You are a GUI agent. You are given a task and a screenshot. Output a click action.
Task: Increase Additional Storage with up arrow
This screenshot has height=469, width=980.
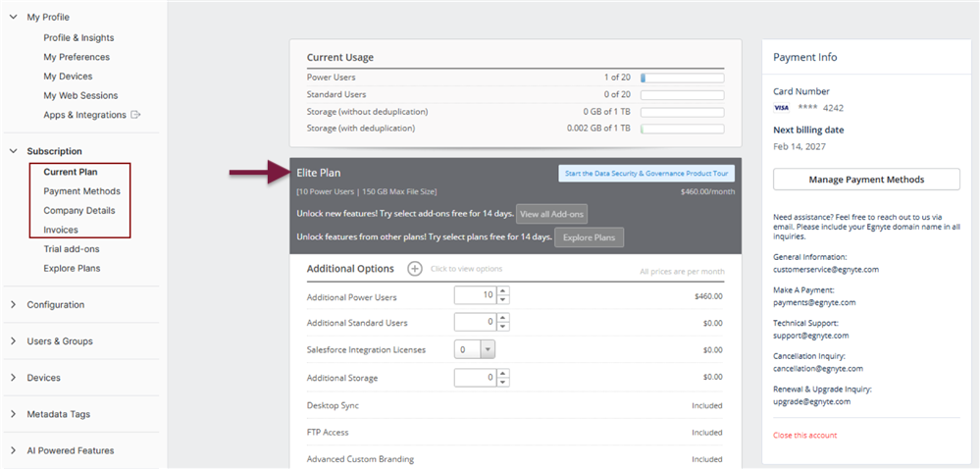504,373
